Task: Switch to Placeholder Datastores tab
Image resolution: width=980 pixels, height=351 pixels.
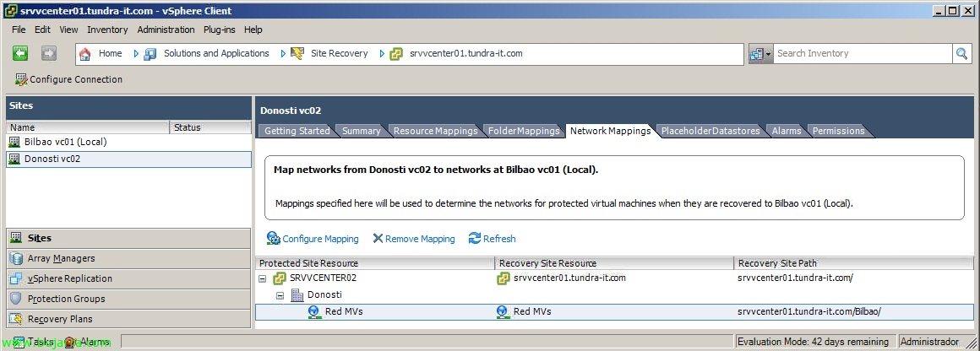Action: [x=710, y=131]
